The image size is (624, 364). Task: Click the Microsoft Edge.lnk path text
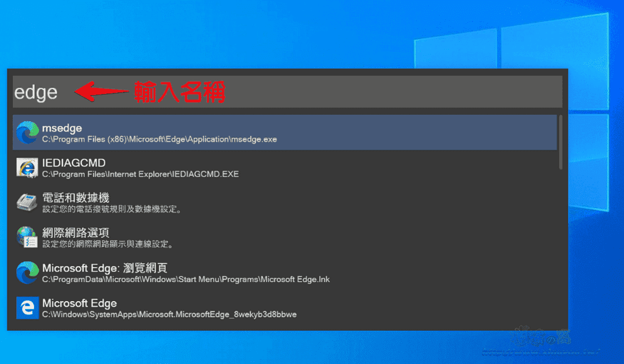pos(186,279)
